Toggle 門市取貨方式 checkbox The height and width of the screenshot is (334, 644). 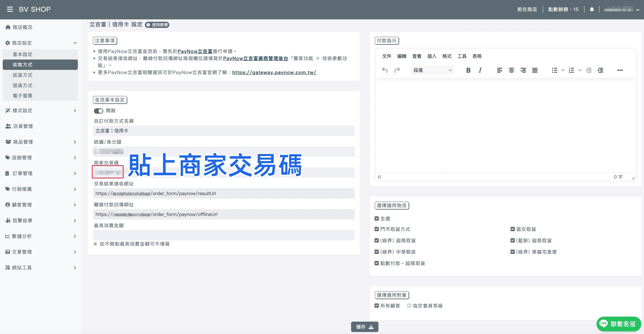pos(376,229)
